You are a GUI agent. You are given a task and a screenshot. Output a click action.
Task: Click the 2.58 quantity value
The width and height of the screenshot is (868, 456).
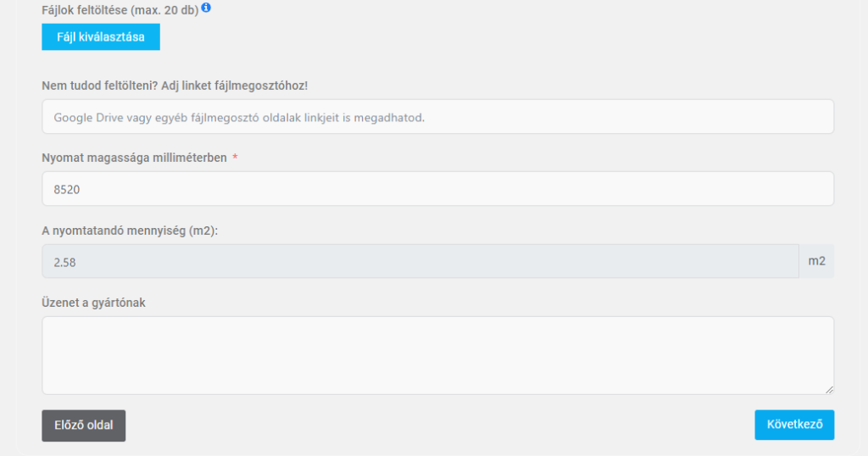pyautogui.click(x=65, y=262)
